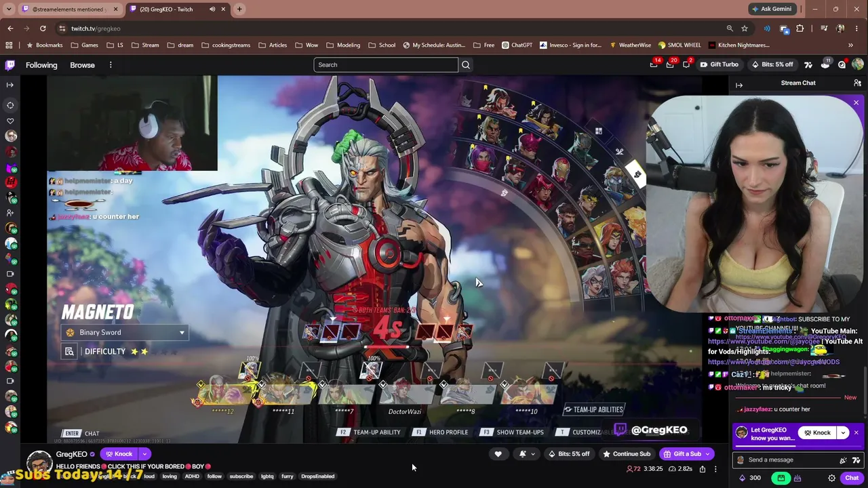Open the Binary Sword costume dropdown
The width and height of the screenshot is (868, 488).
click(125, 333)
